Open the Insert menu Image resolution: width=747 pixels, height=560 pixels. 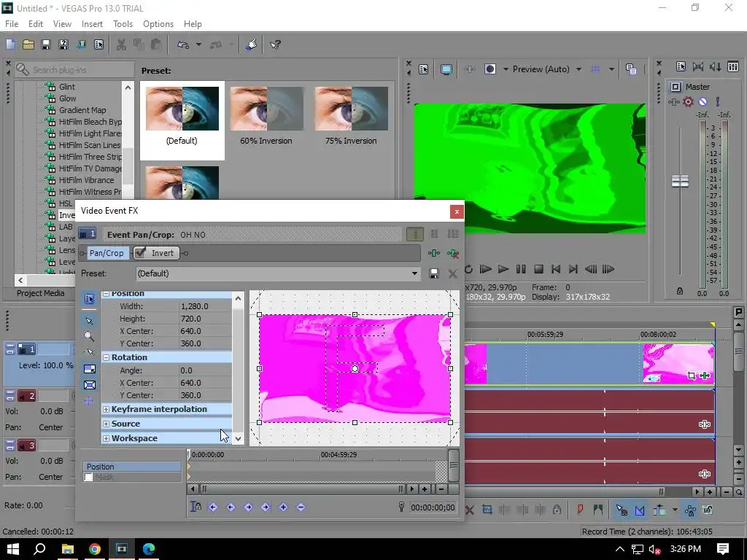point(92,24)
